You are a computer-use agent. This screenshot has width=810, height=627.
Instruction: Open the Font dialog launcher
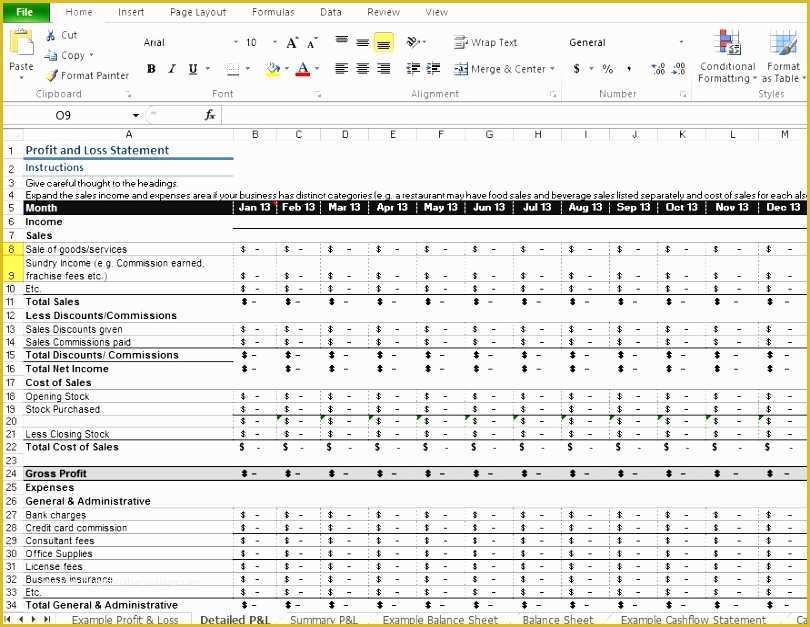[319, 95]
